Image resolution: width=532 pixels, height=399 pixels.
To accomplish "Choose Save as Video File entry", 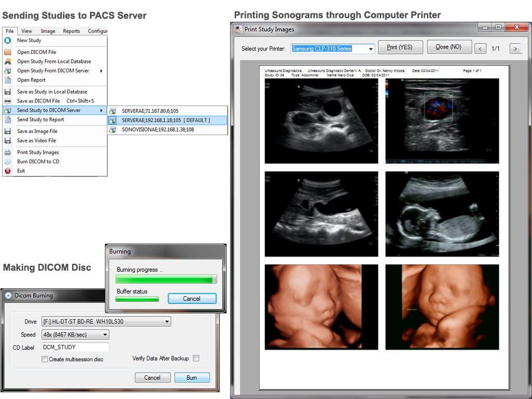I will click(x=55, y=140).
